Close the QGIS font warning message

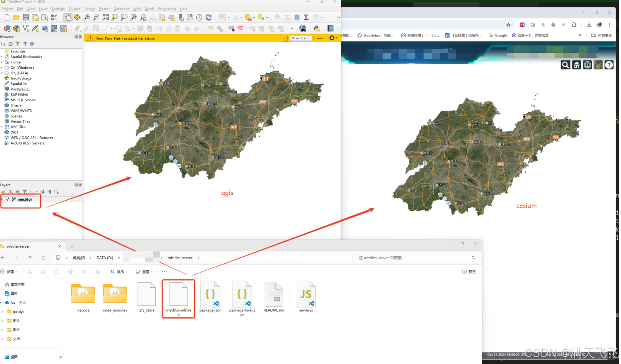pos(332,38)
